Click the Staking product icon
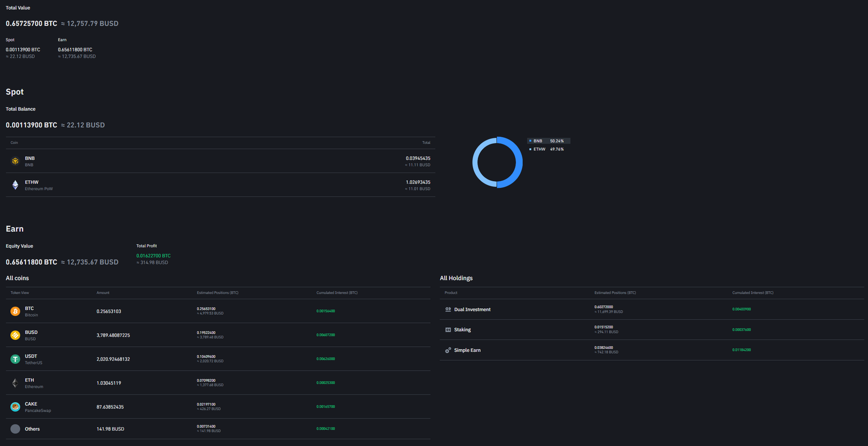The height and width of the screenshot is (446, 868). (448, 330)
